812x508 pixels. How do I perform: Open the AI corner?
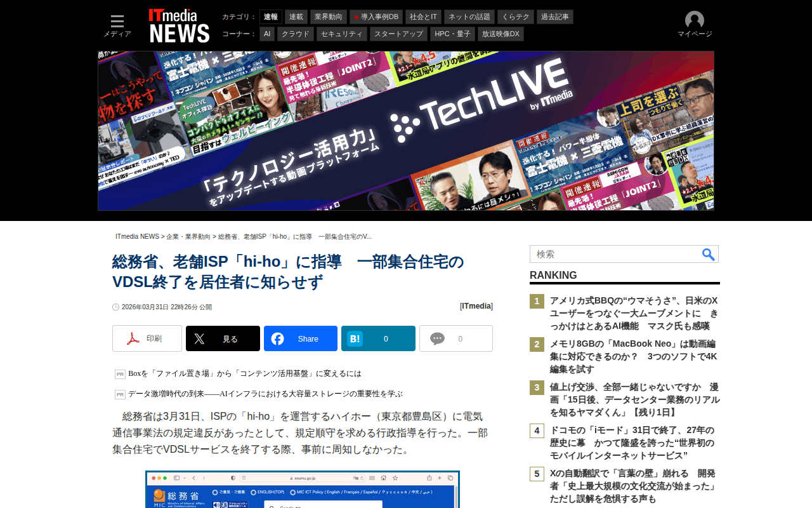[267, 34]
